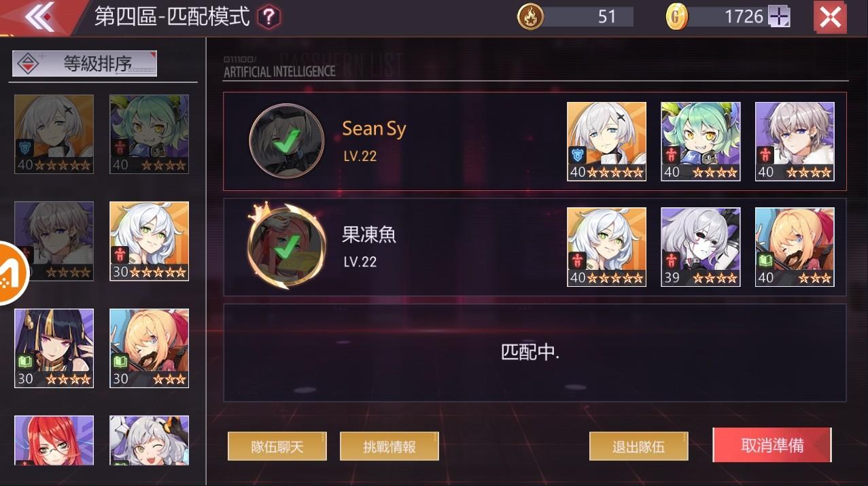Click the plus icon beside 1726 coins
This screenshot has height=486, width=868.
click(779, 17)
